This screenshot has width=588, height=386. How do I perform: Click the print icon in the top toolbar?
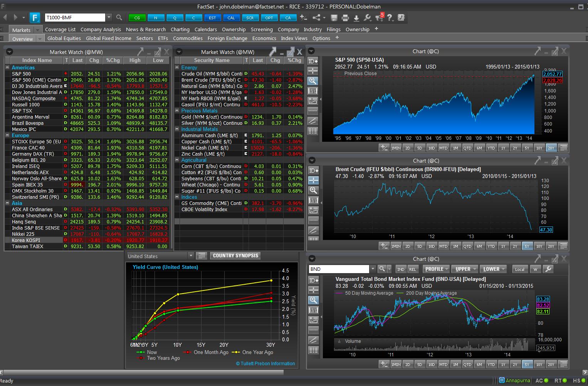coord(345,18)
